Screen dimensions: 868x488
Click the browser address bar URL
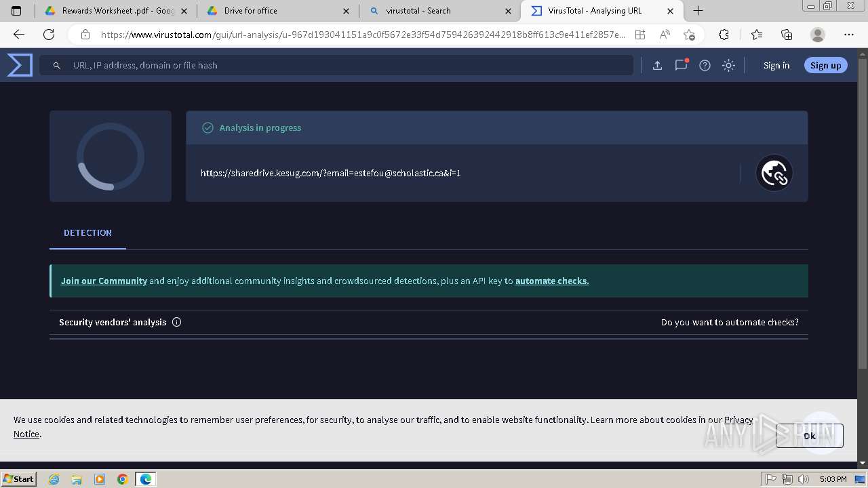tap(363, 35)
